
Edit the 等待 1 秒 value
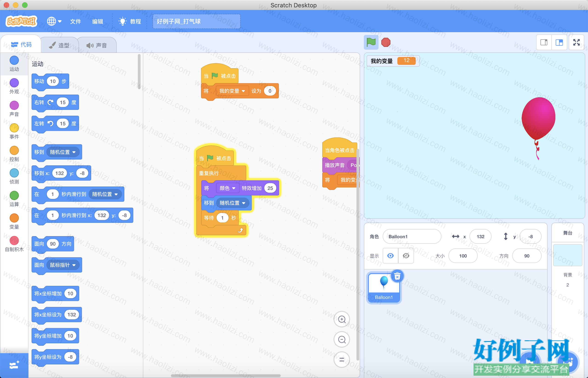(x=222, y=218)
